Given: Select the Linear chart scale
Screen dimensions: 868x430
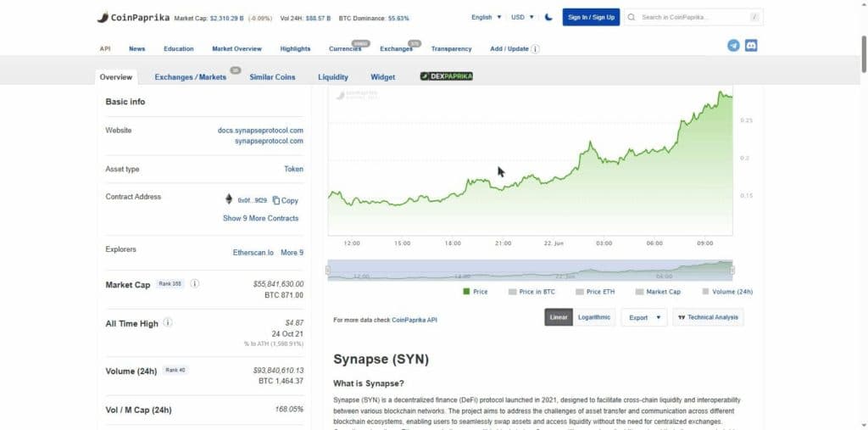Looking at the screenshot, I should 559,317.
